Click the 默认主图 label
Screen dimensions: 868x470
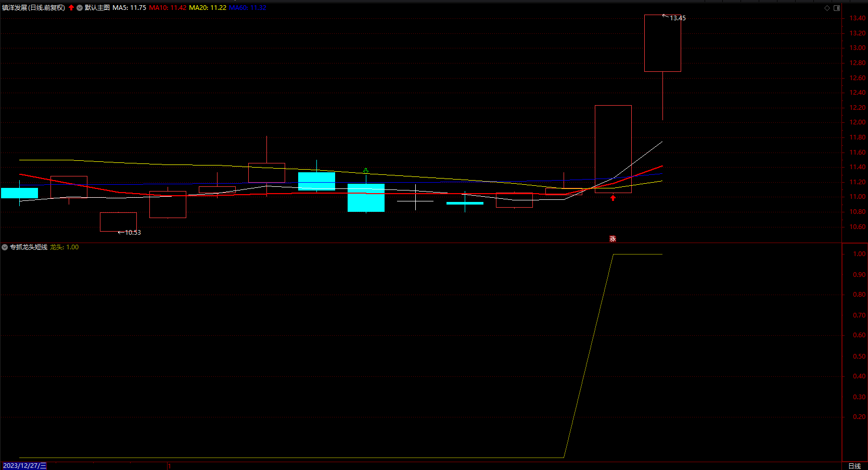[x=97, y=8]
